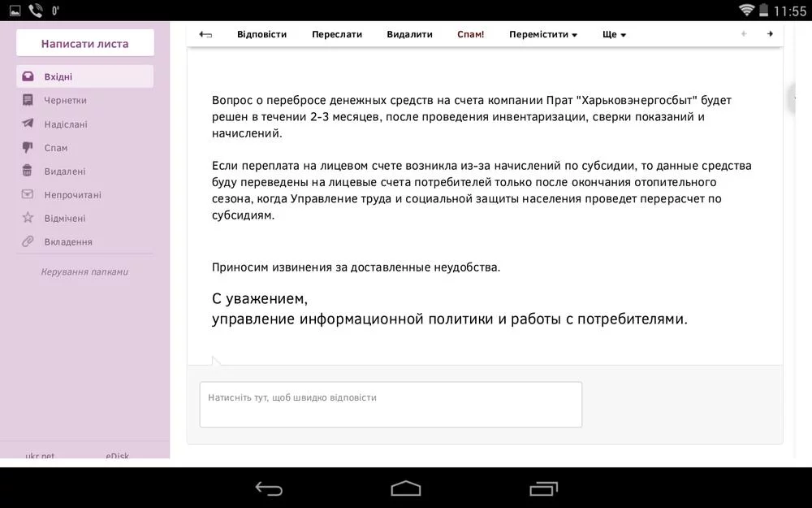Screen dimensions: 812x508
Task: Click the 'Приносим извинения за доставленные неудобства.' line
Action: [356, 267]
